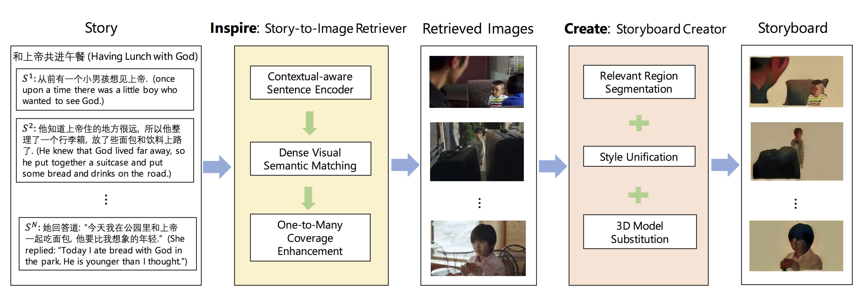Click the green arrow below Dense Visual Semantic Matching

coord(308,198)
